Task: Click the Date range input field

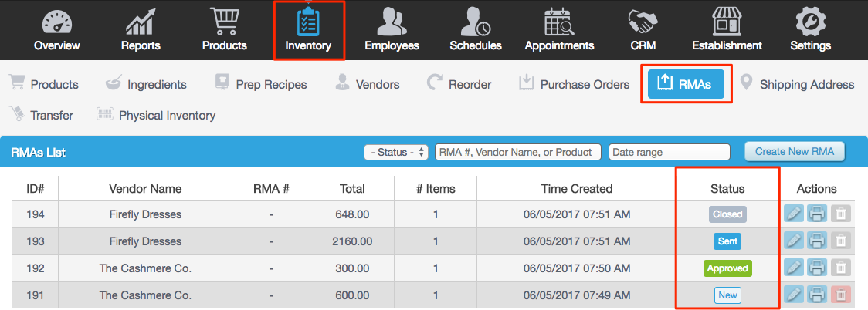Action: pyautogui.click(x=672, y=152)
